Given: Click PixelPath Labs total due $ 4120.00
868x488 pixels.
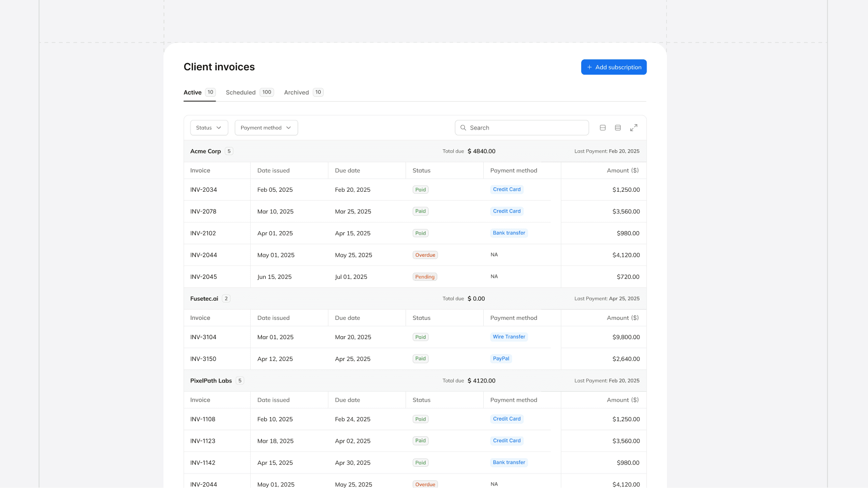Looking at the screenshot, I should click(x=469, y=381).
